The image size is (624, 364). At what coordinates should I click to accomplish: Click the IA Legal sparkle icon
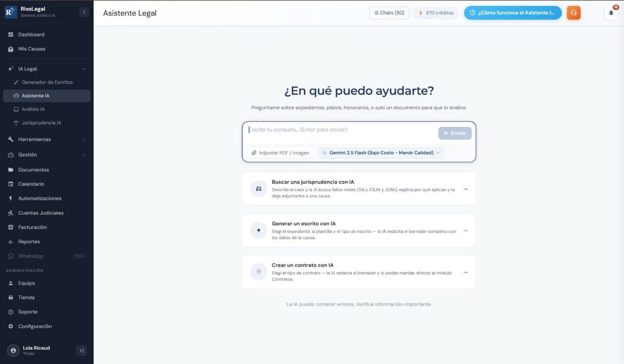(11, 69)
